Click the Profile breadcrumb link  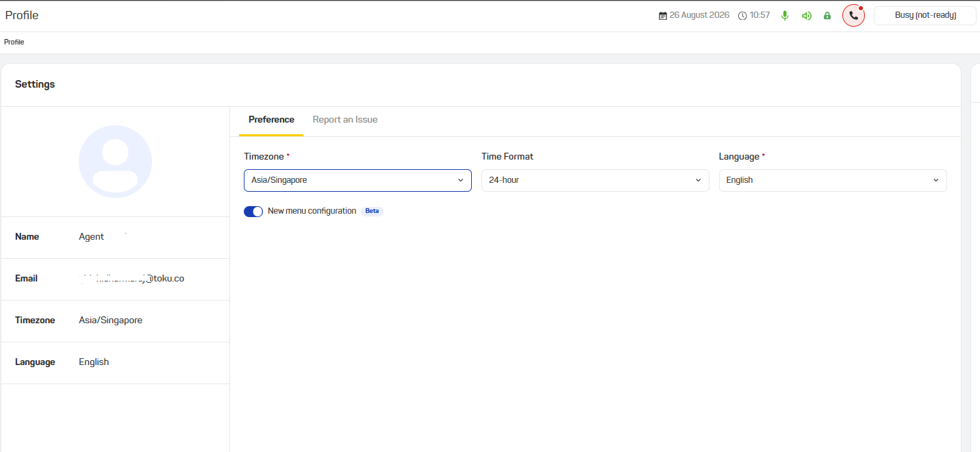click(x=14, y=42)
